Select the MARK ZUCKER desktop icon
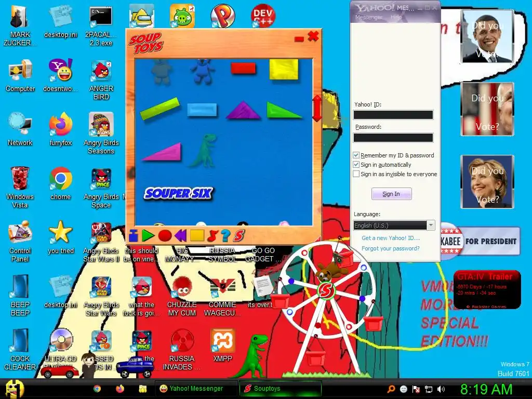Image resolution: width=532 pixels, height=399 pixels. click(x=20, y=25)
